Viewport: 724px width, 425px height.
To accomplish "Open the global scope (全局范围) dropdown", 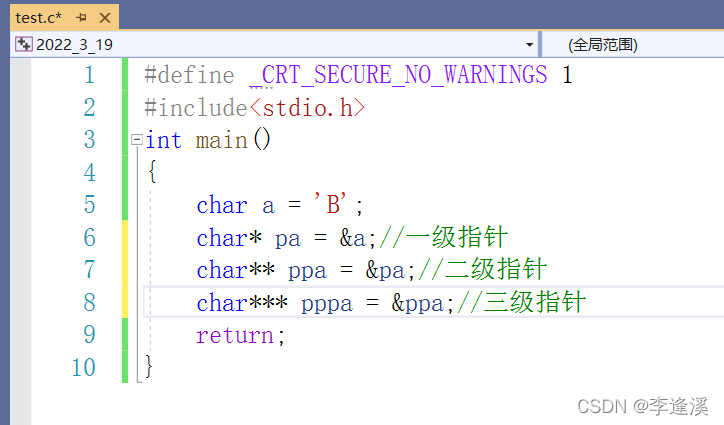I will point(634,45).
